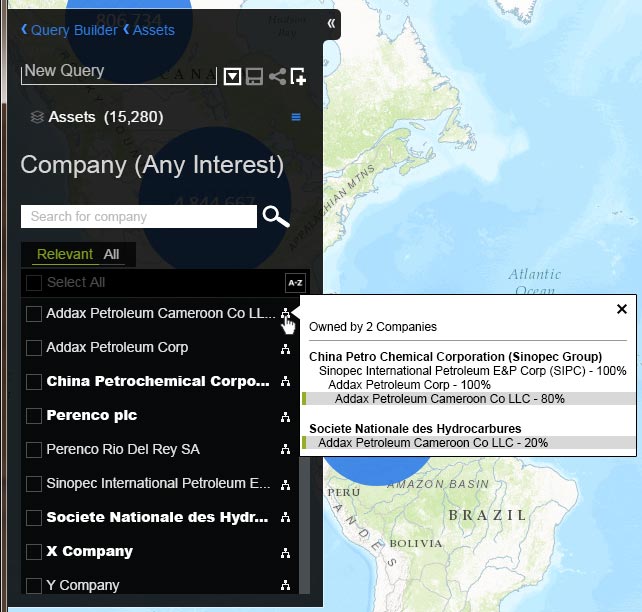Check X Company checkbox

coord(34,552)
